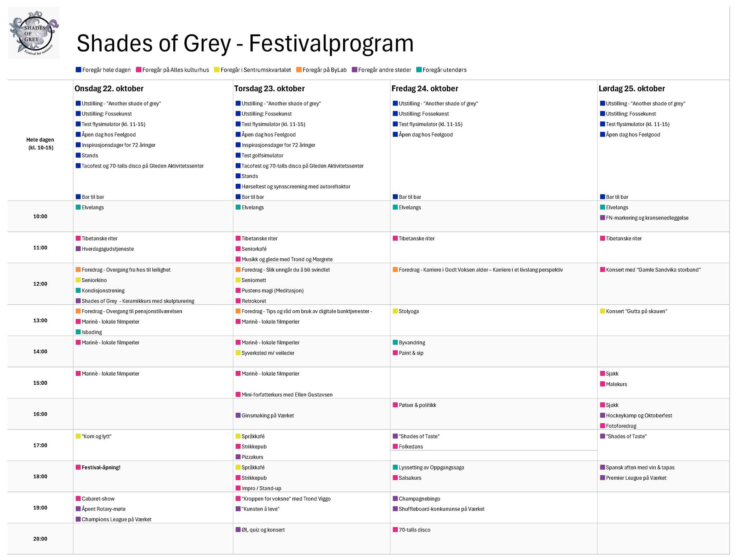Click the '13:00' time row label
The height and width of the screenshot is (560, 735).
pos(40,320)
